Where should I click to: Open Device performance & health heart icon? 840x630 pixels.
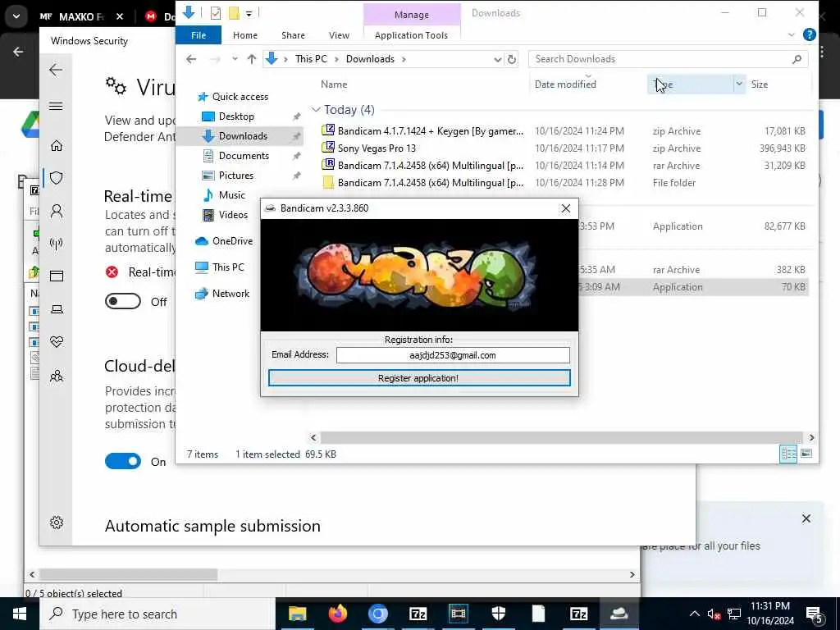coord(57,342)
